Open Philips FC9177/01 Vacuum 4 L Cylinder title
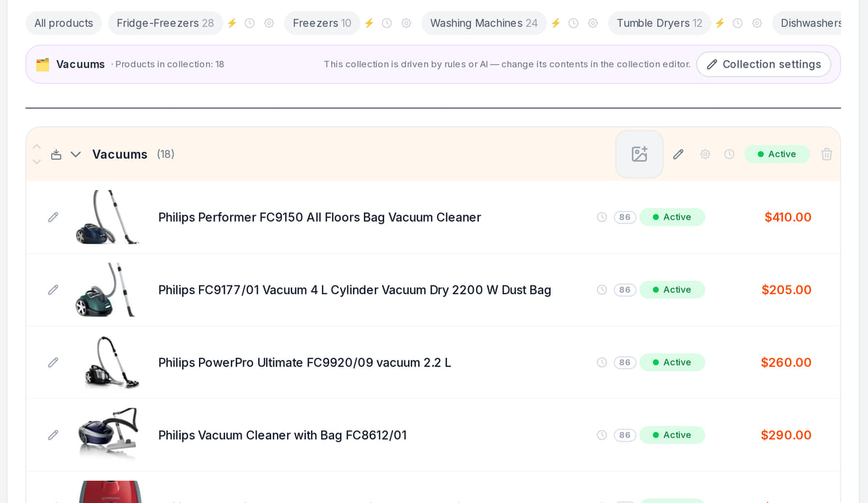This screenshot has width=868, height=503. coord(354,290)
